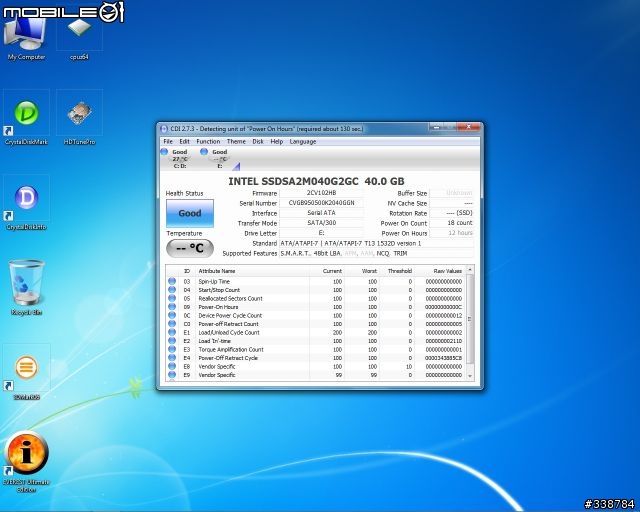Click the CDI title bar application icon
This screenshot has width=640, height=512.
[164, 129]
